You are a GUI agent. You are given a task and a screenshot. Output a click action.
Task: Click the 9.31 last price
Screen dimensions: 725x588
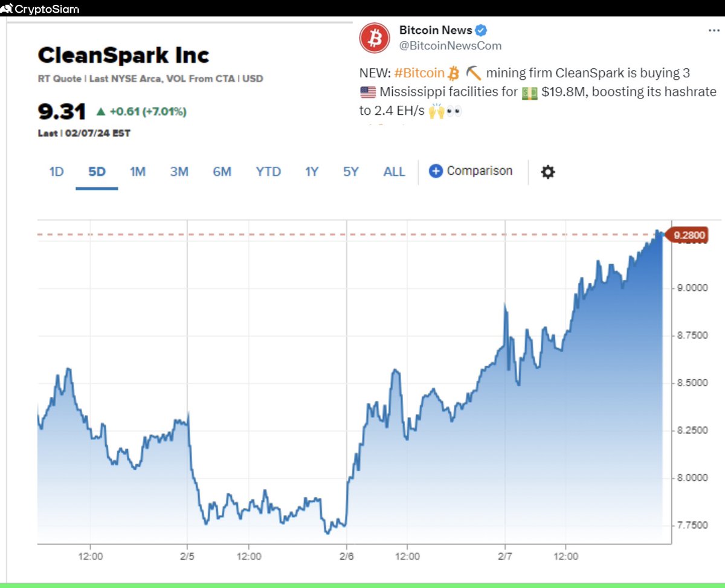(x=61, y=111)
